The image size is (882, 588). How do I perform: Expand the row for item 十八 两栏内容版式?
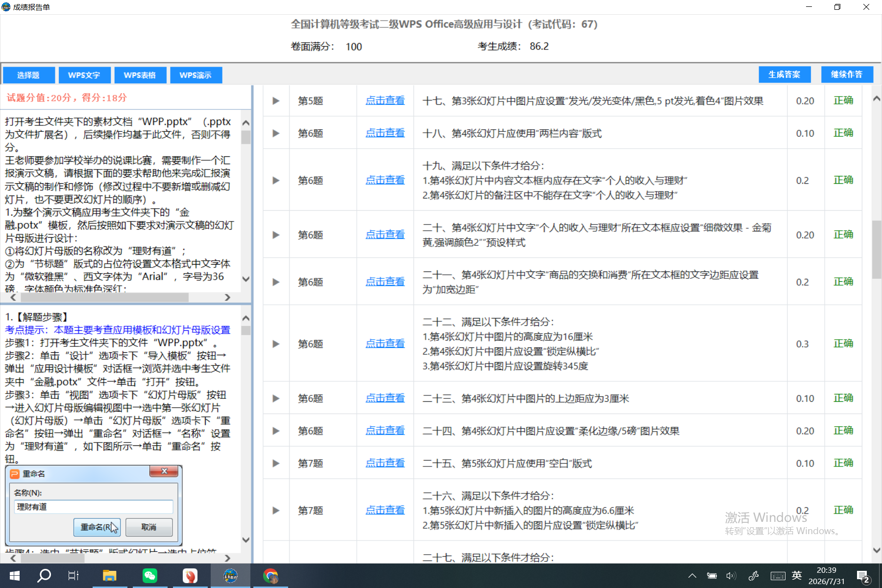[276, 133]
